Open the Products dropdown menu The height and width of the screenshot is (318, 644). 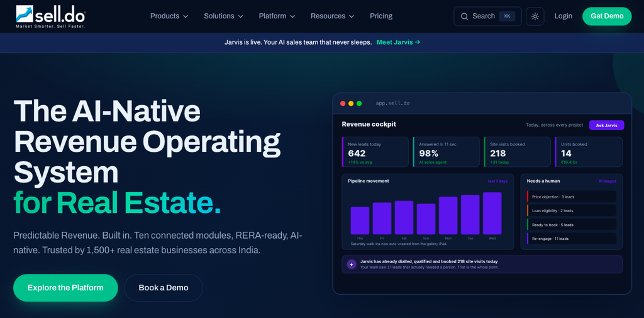pyautogui.click(x=169, y=16)
